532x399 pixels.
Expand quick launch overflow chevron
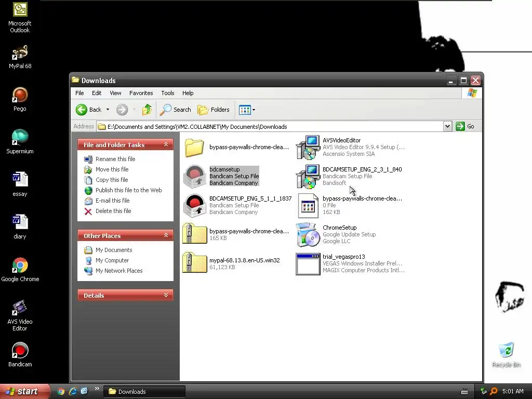97,389
